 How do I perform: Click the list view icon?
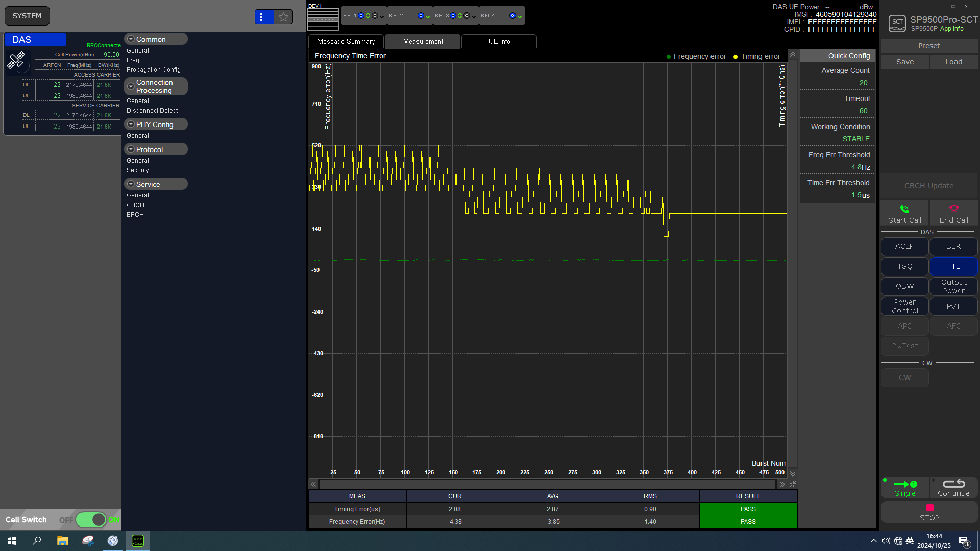point(264,17)
